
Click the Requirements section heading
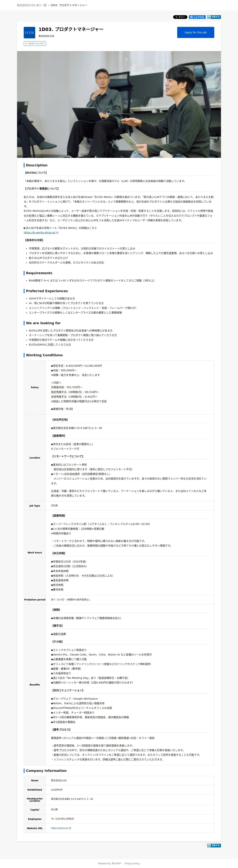(39, 273)
